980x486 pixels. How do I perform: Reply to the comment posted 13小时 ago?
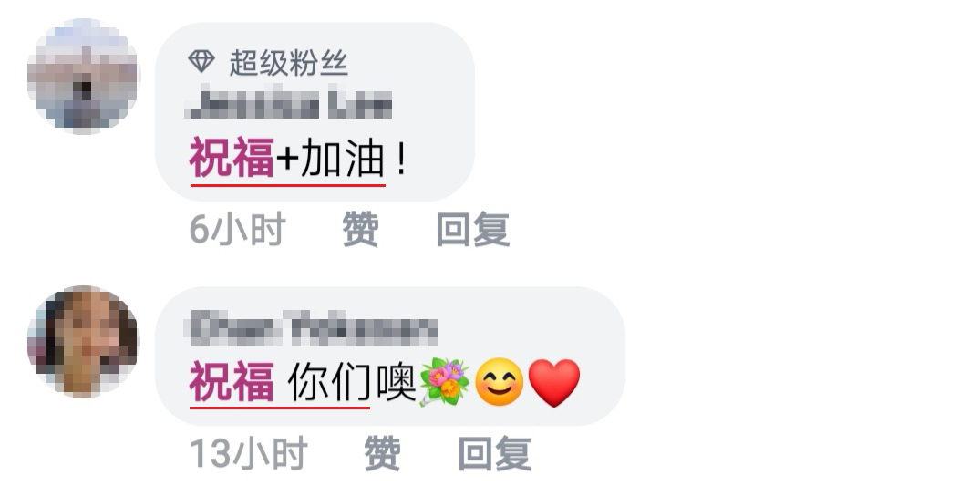[x=494, y=453]
